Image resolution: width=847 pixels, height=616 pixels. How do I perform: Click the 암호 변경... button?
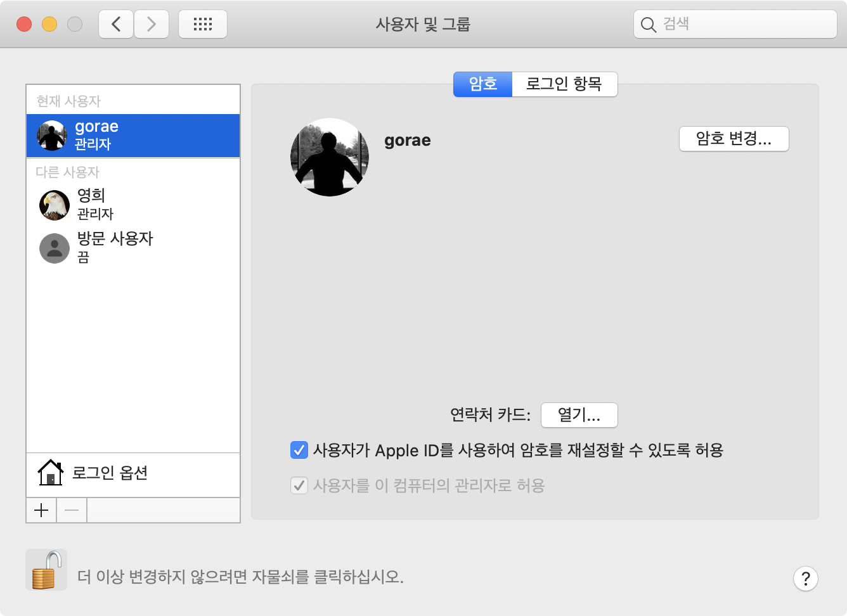point(734,139)
